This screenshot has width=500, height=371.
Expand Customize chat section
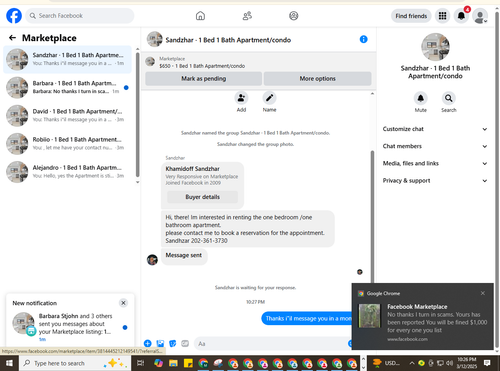[435, 129]
